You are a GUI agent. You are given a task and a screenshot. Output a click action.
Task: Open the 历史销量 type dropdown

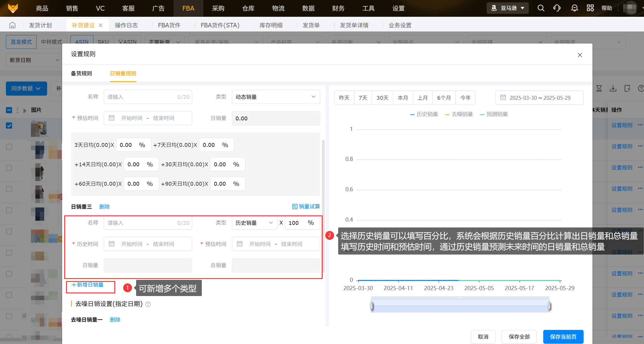[x=254, y=223]
